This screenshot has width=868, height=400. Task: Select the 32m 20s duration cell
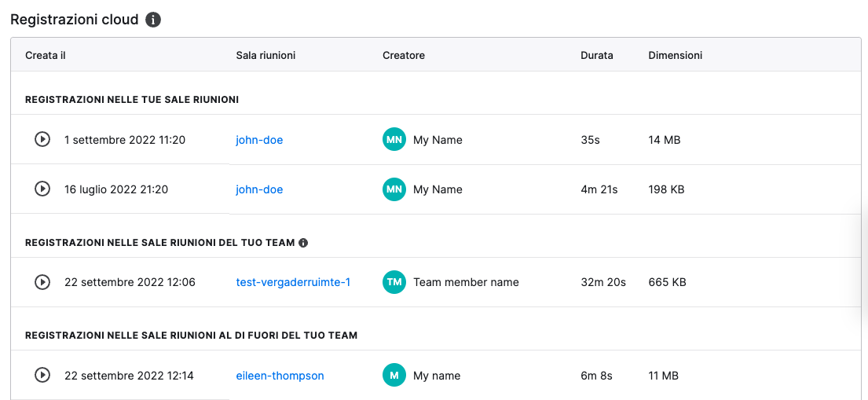tap(602, 282)
